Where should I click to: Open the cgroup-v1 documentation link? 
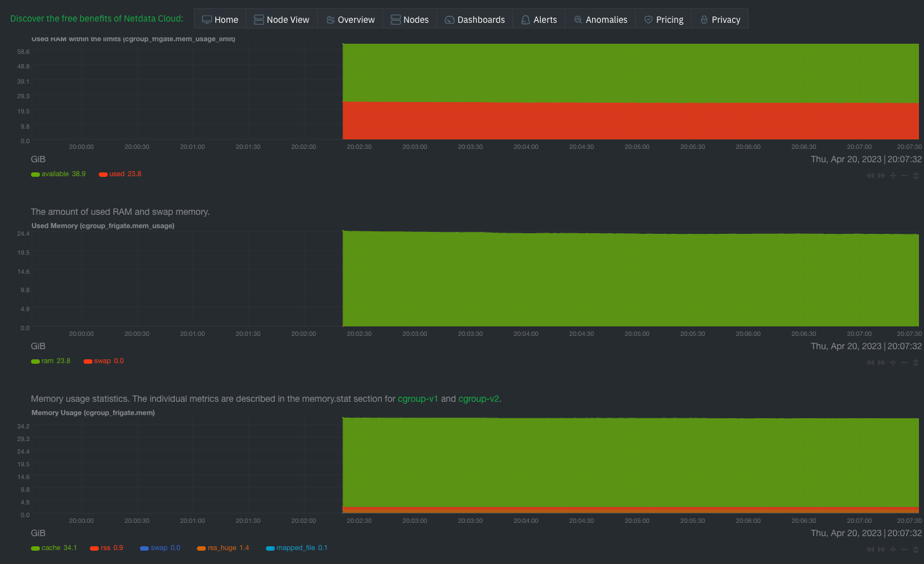(418, 399)
